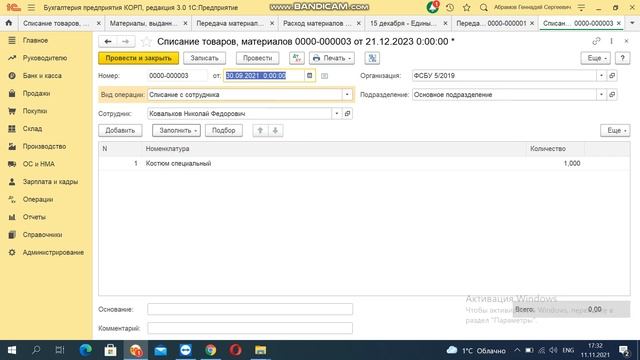Open Заполнить dropdown button
The height and width of the screenshot is (360, 640).
[x=176, y=131]
